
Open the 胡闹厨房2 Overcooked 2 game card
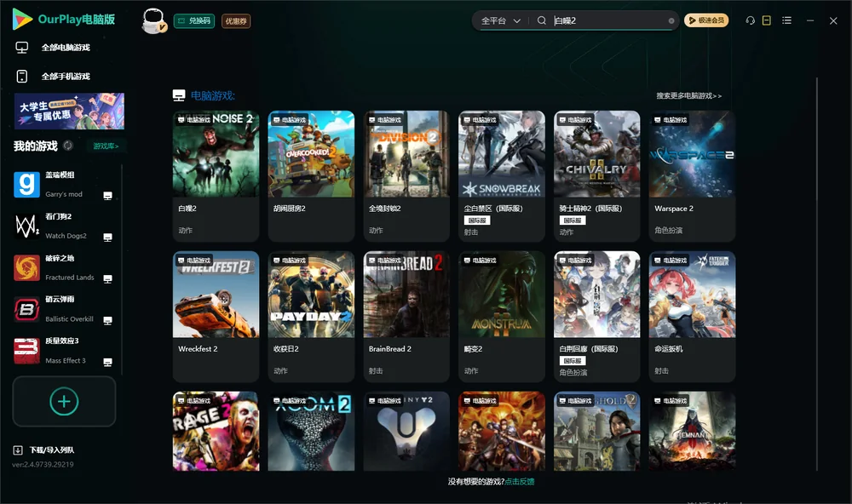311,176
